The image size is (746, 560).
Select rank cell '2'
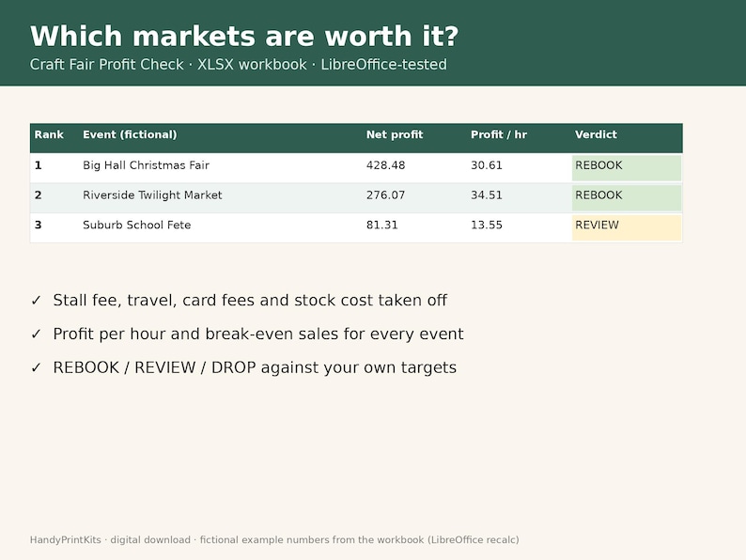click(x=39, y=195)
